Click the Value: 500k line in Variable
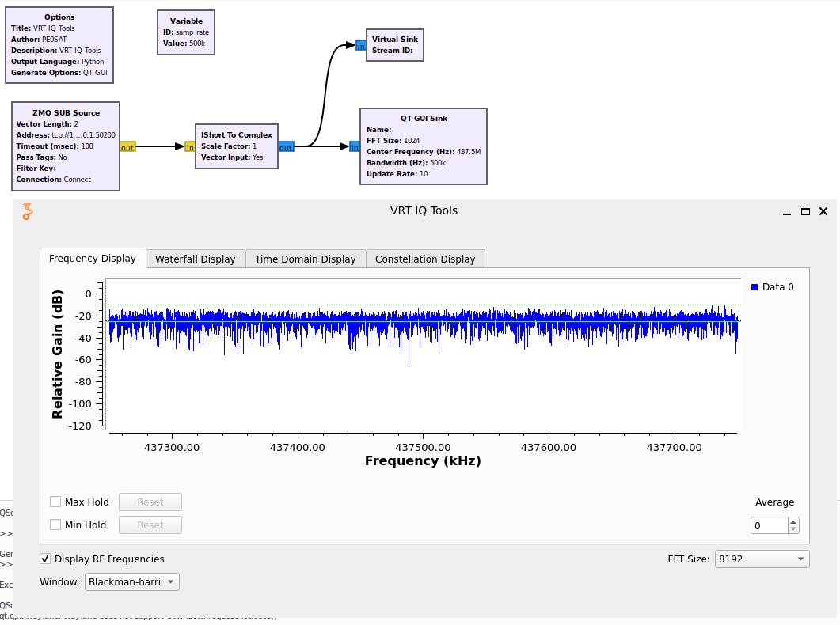 pyautogui.click(x=184, y=44)
